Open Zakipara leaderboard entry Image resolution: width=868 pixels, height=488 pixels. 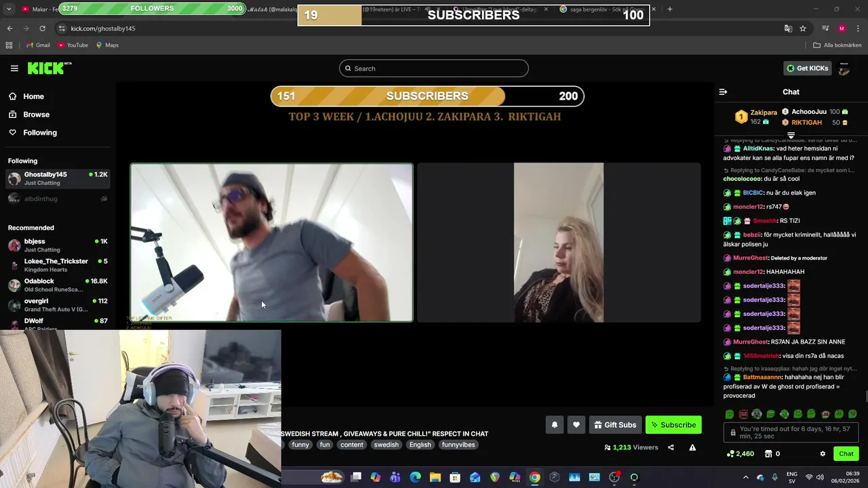tap(756, 117)
